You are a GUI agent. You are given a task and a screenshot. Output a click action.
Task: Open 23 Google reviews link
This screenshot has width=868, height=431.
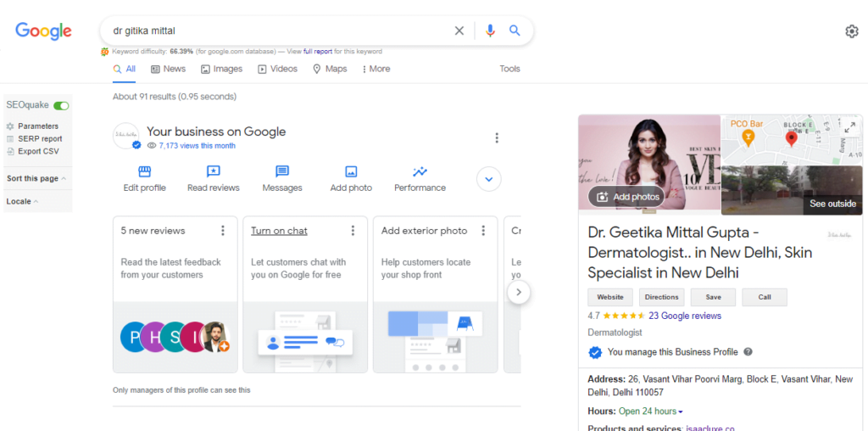685,316
